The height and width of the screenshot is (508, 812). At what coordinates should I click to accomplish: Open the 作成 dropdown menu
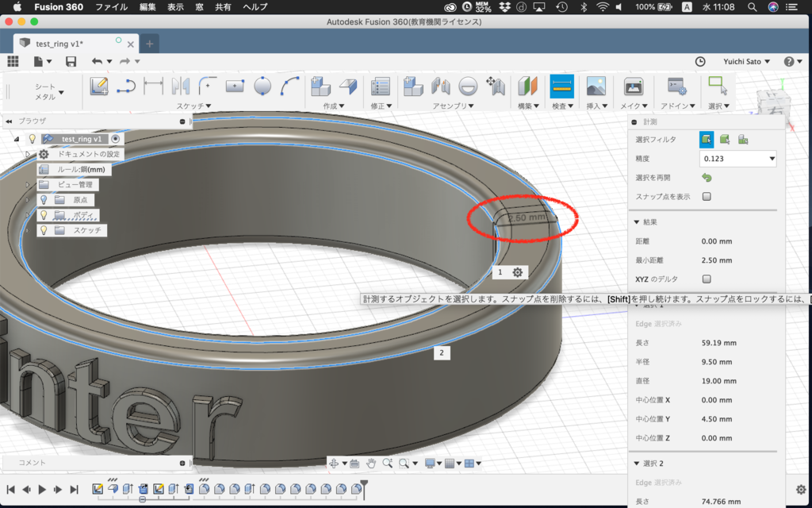[333, 106]
